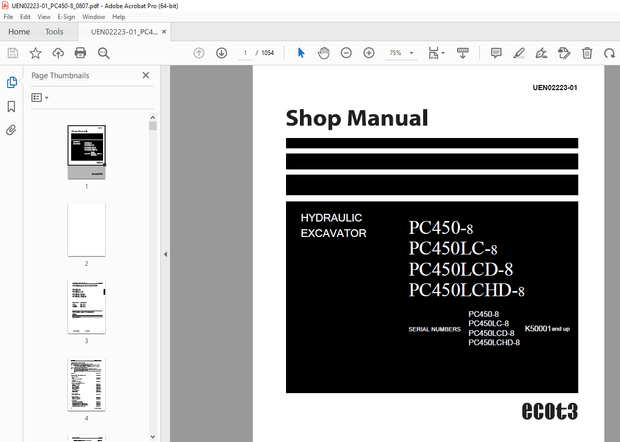This screenshot has height=442, width=620.
Task: Open the Help menu
Action: pyautogui.click(x=119, y=17)
